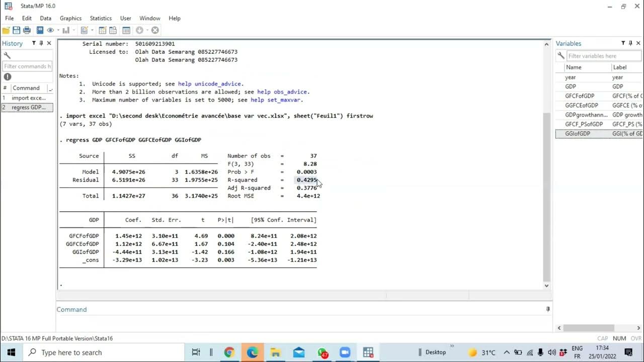Click the Save floppy disk icon

17,30
